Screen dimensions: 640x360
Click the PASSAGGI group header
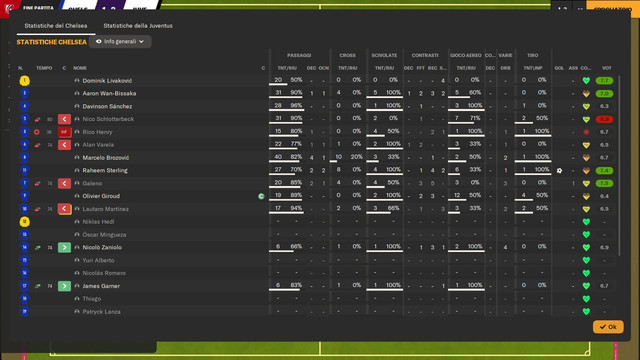299,55
